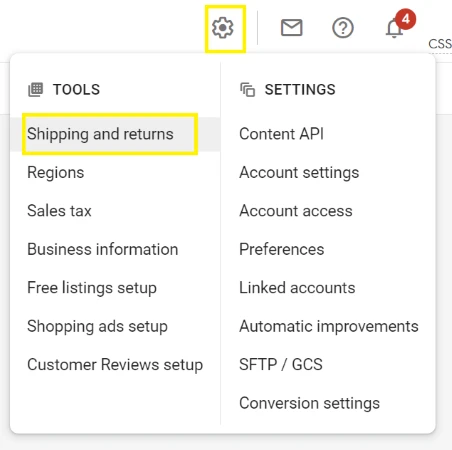This screenshot has width=452, height=450.
Task: Select Customer Reviews setup
Action: pos(115,365)
